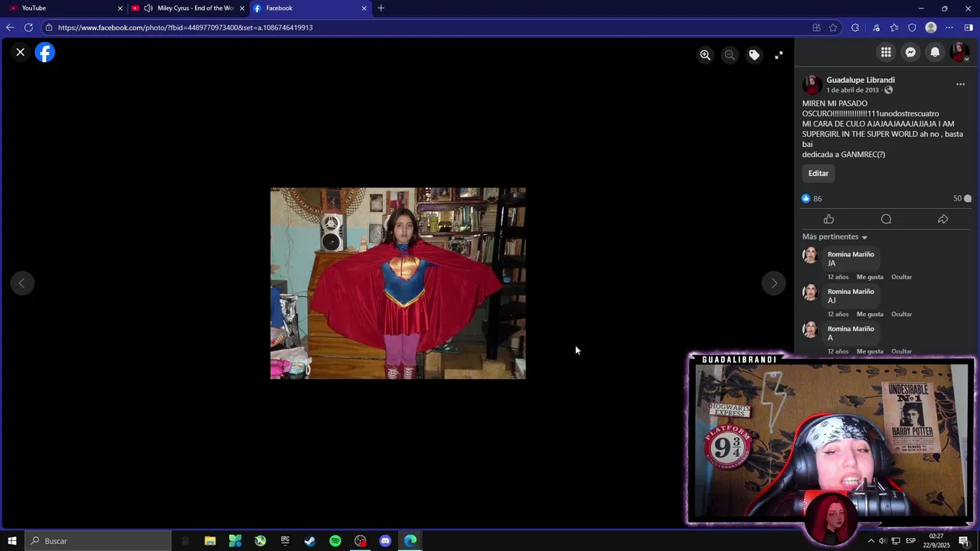Open the tag photo tool

754,55
